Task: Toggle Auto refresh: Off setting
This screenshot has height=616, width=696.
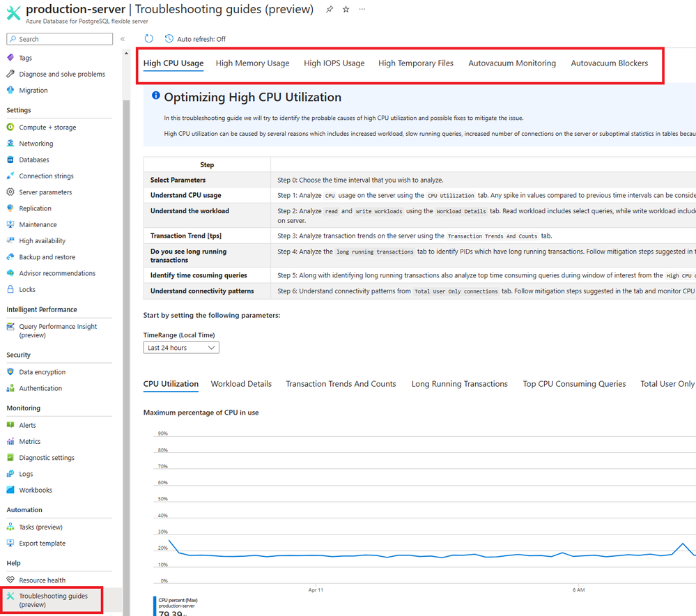Action: pos(195,39)
